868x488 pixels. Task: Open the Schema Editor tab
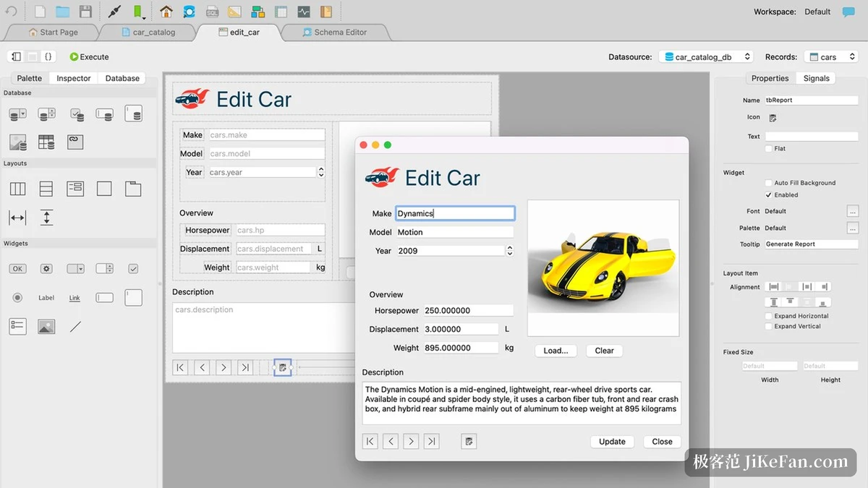tap(335, 33)
